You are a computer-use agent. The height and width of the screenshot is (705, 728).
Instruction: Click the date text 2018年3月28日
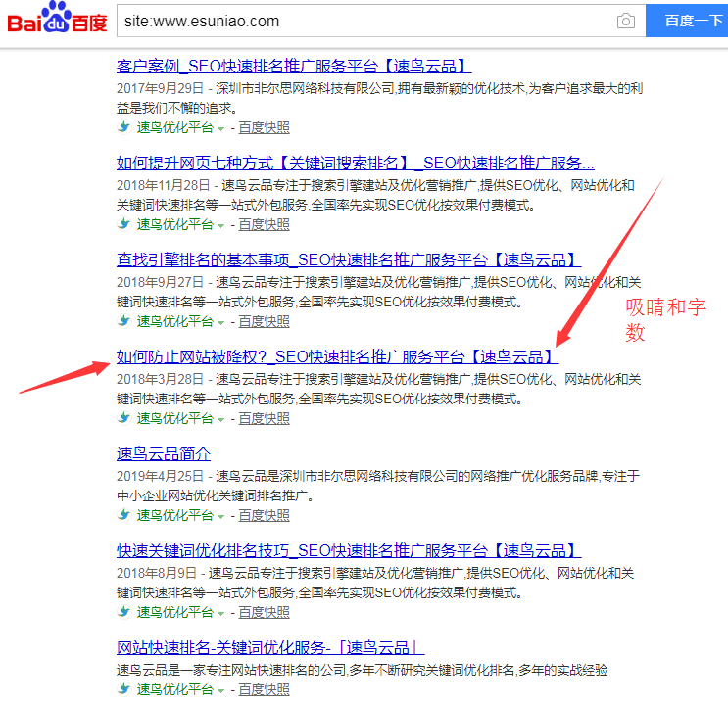(x=160, y=379)
